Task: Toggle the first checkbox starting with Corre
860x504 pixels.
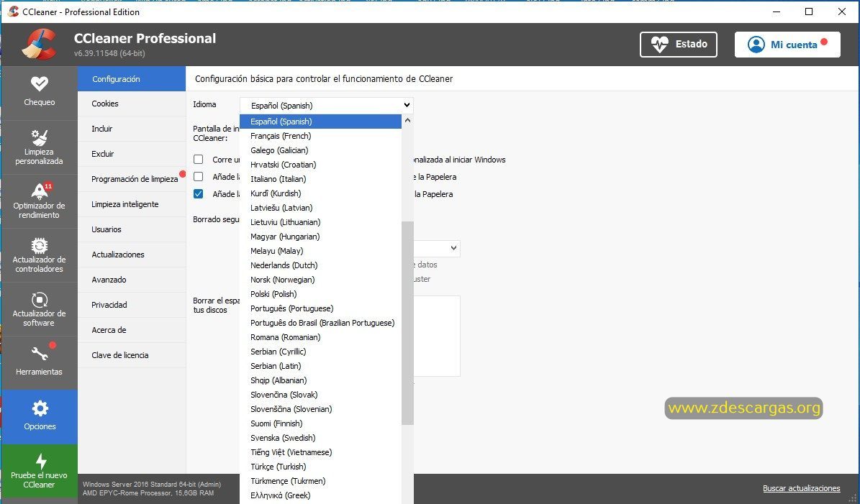Action: (199, 160)
